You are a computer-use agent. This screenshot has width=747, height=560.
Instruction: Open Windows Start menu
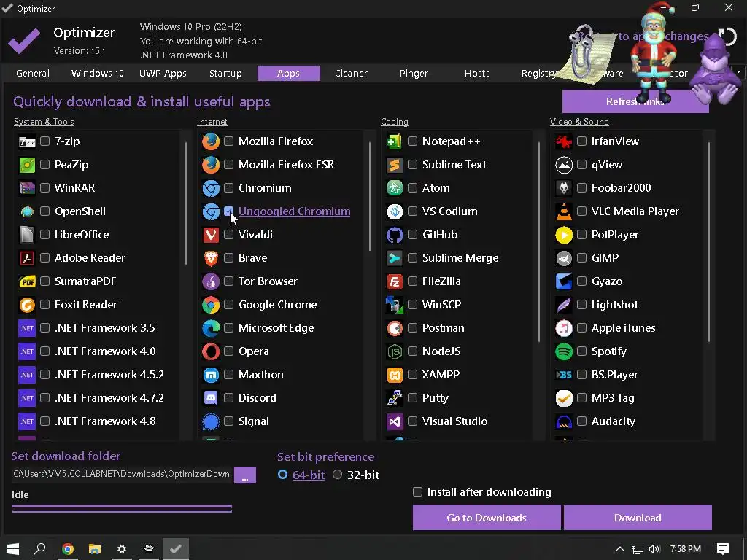(13, 548)
